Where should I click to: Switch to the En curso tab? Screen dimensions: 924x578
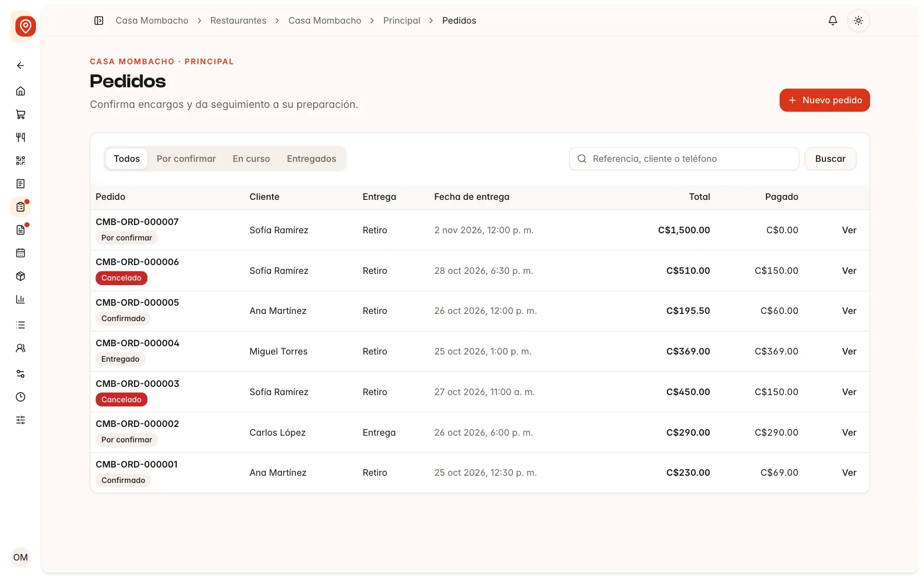click(252, 159)
